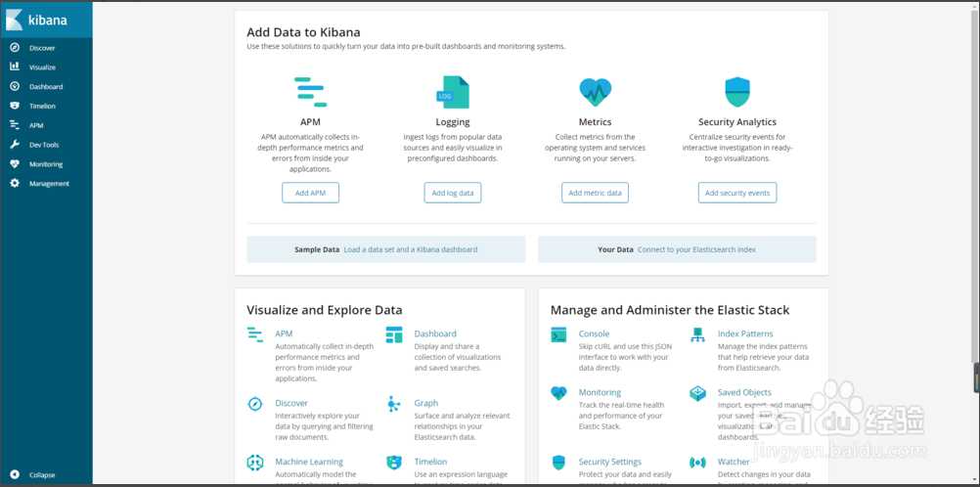This screenshot has width=980, height=487.
Task: Select Dashboard in the side menu
Action: [x=46, y=87]
